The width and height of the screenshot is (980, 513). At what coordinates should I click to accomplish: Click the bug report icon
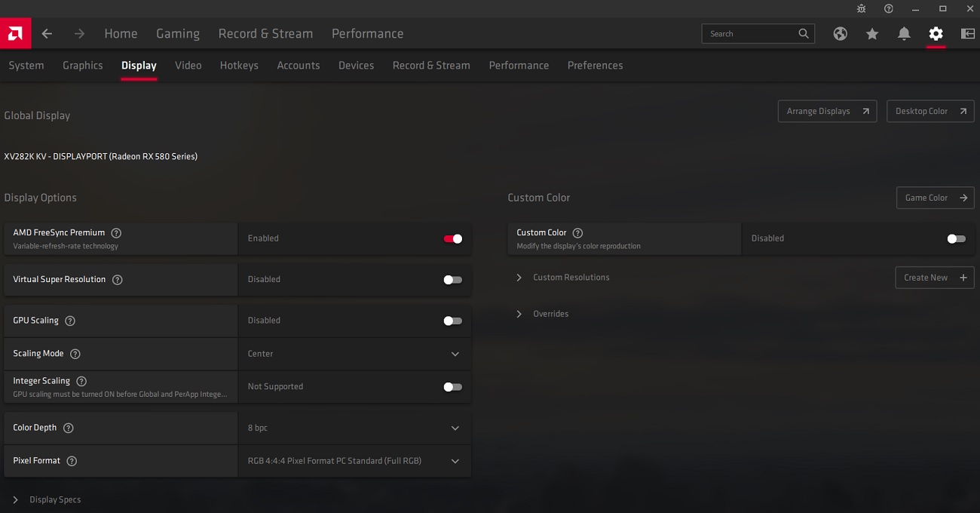(x=862, y=8)
